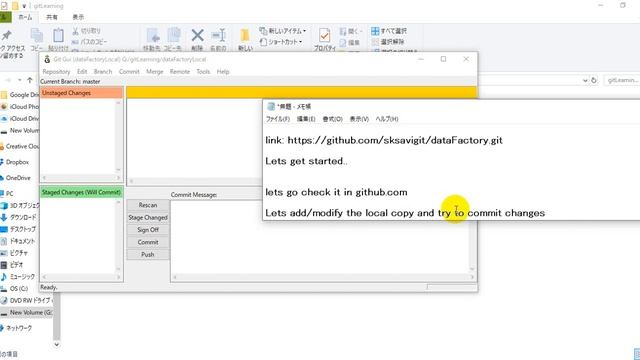Click the Explorer search box
Screen dimensions: 640x360
coord(622,80)
